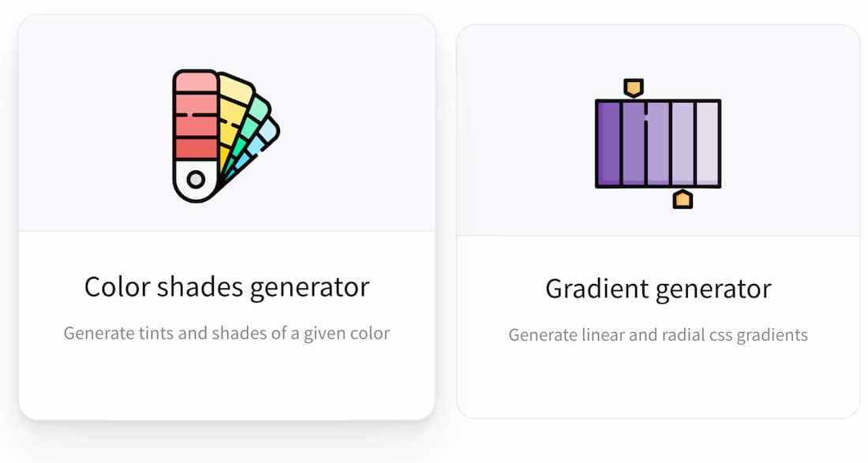Click the color swatch fan icon

[x=225, y=136]
